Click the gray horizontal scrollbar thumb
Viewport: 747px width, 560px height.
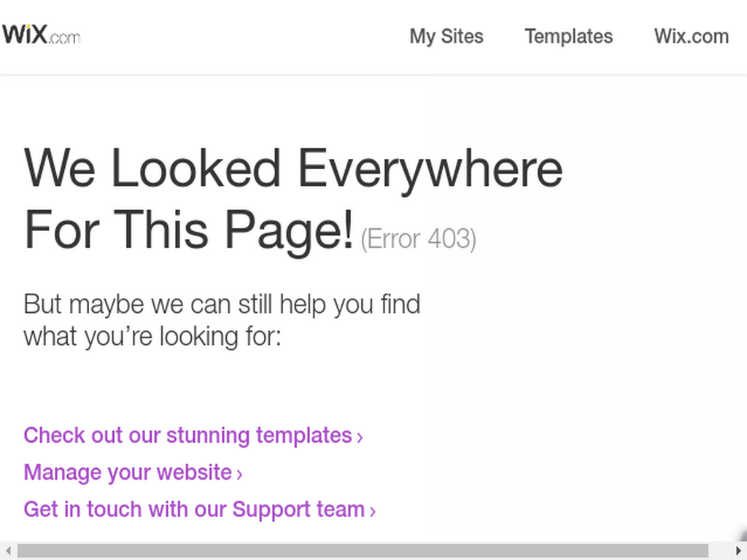pyautogui.click(x=363, y=551)
